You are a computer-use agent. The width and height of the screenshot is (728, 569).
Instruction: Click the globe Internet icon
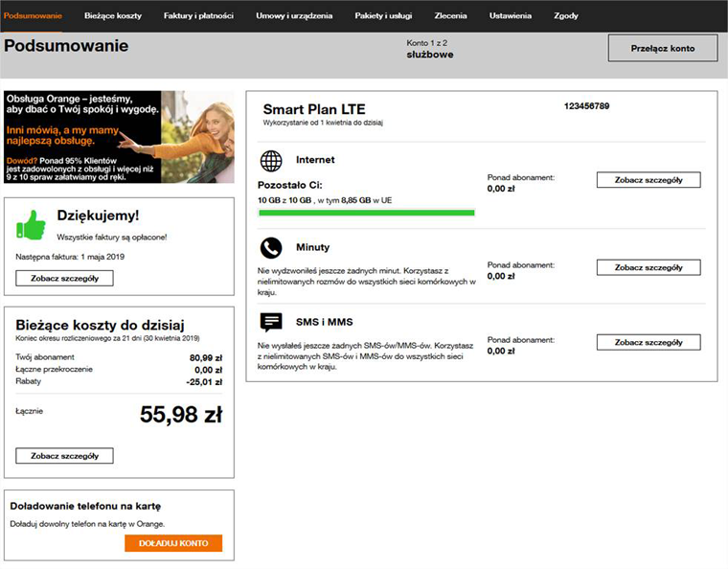point(271,160)
